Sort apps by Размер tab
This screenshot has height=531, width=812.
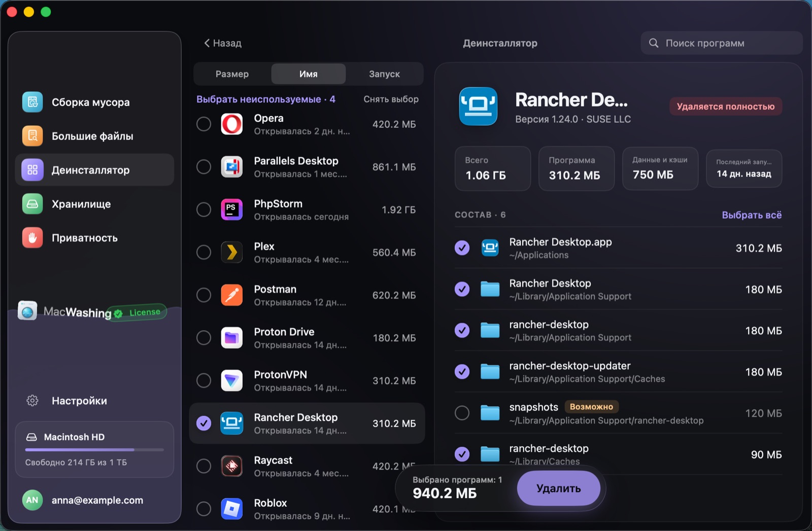point(232,74)
